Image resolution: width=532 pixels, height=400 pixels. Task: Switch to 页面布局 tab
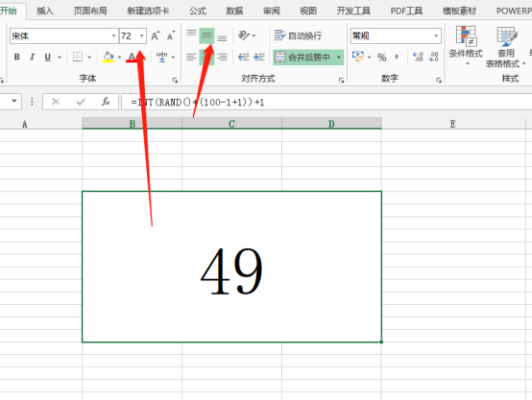point(90,11)
